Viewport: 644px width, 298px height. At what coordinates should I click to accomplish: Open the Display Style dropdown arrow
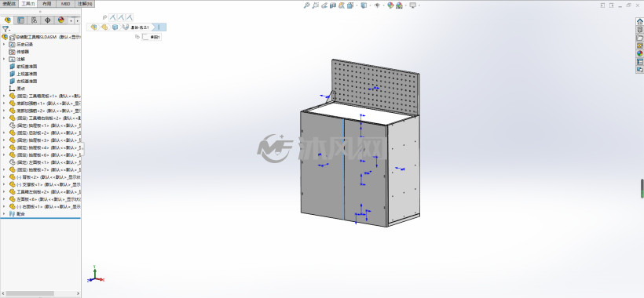[x=370, y=5]
